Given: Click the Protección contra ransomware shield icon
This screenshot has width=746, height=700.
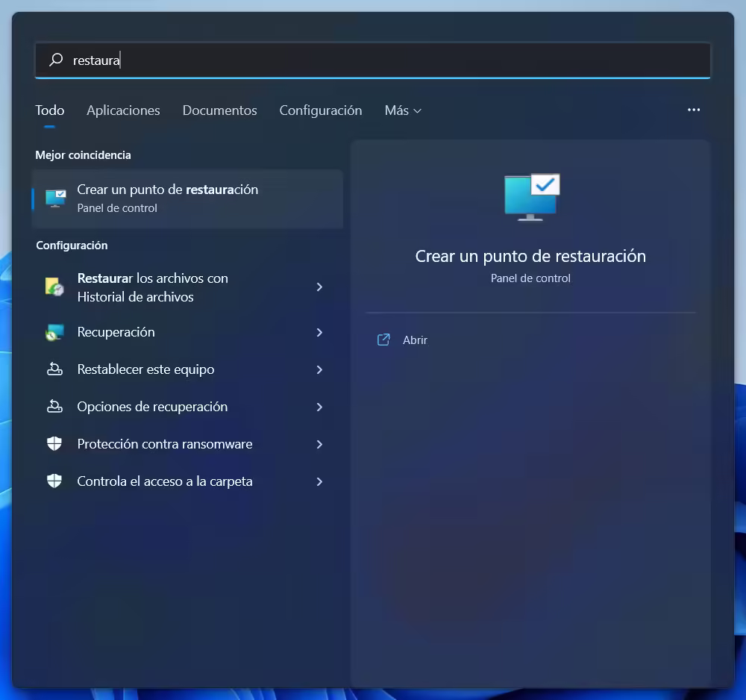Looking at the screenshot, I should pyautogui.click(x=54, y=443).
